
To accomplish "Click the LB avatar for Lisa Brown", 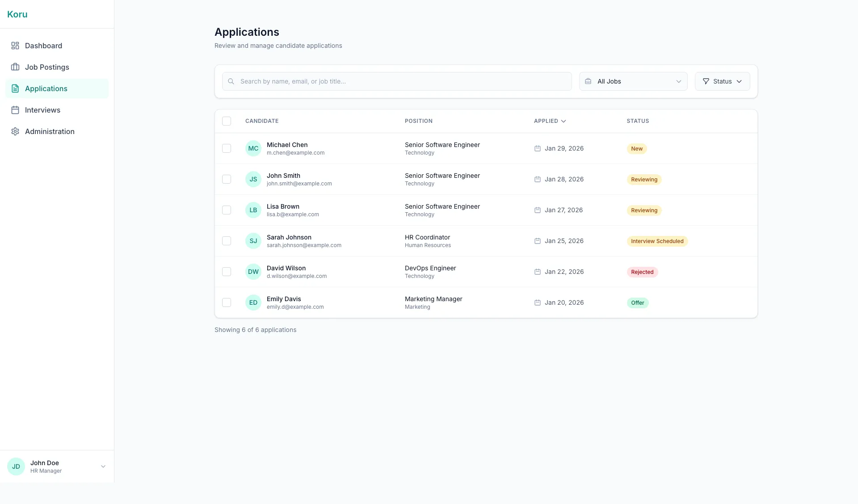I will pos(253,210).
